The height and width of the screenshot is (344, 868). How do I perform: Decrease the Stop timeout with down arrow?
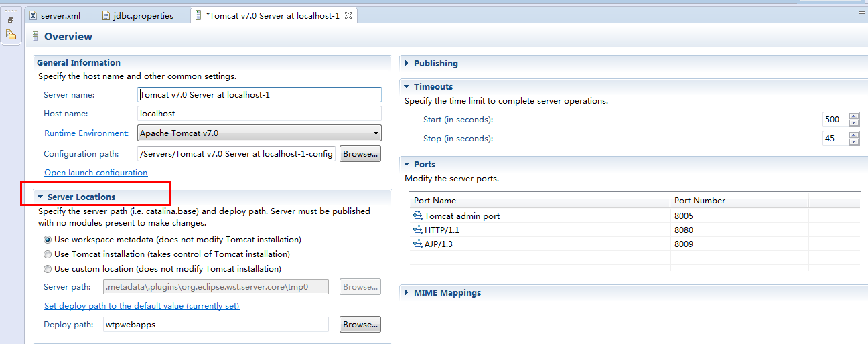click(x=853, y=142)
